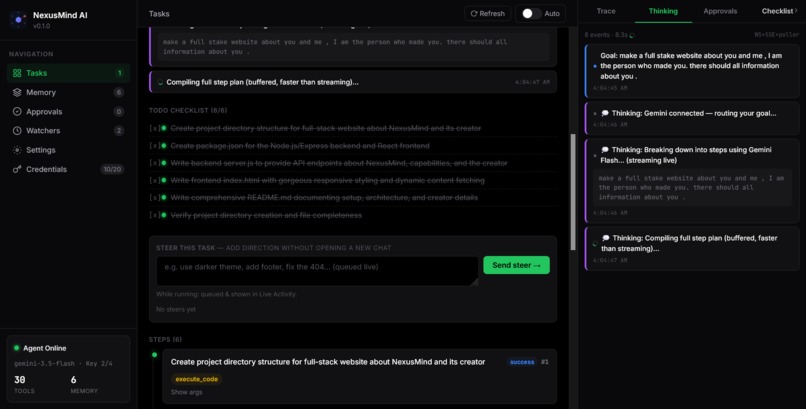Click the Watchers count badge 2
Image resolution: width=806 pixels, height=409 pixels.
point(119,131)
